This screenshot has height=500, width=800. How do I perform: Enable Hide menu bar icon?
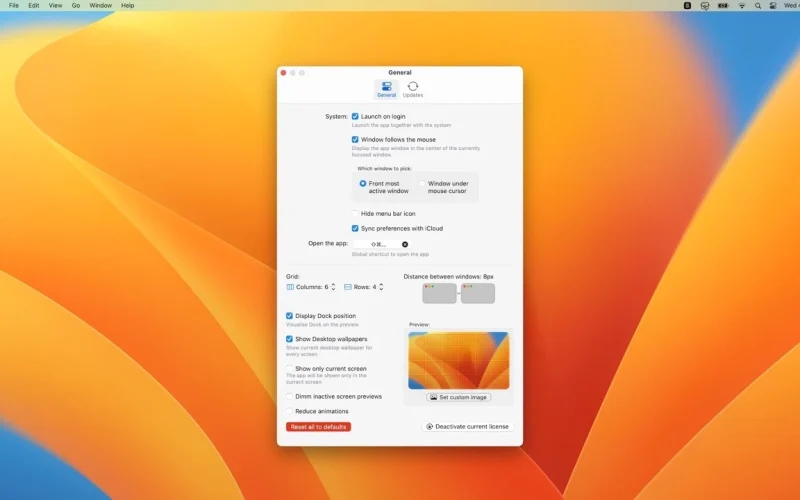[355, 213]
